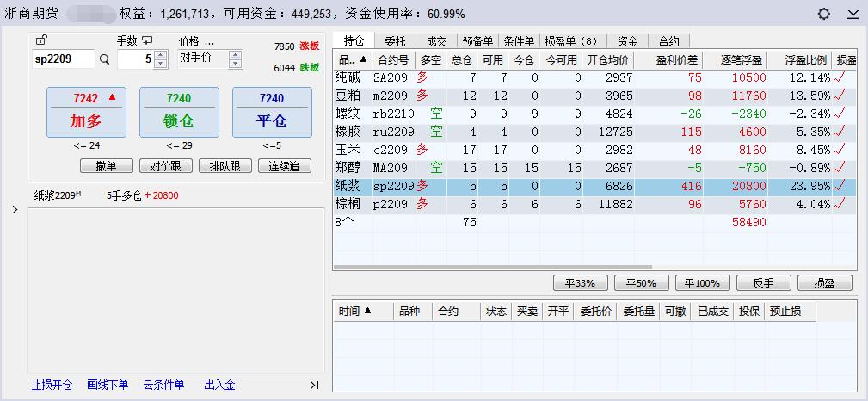The image size is (868, 401).
Task: Click the sp2209 contract code input field
Action: point(63,59)
